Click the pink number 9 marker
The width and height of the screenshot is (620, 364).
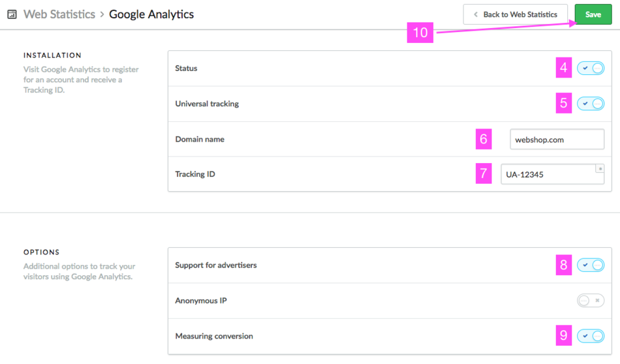pos(564,336)
